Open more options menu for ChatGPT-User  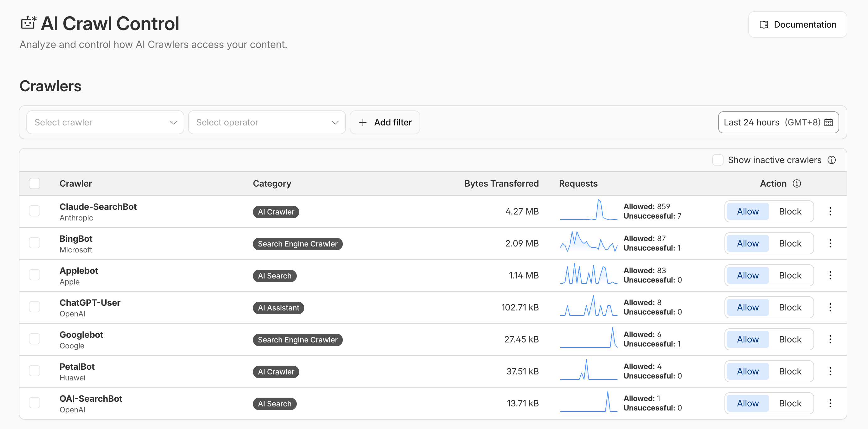(830, 308)
